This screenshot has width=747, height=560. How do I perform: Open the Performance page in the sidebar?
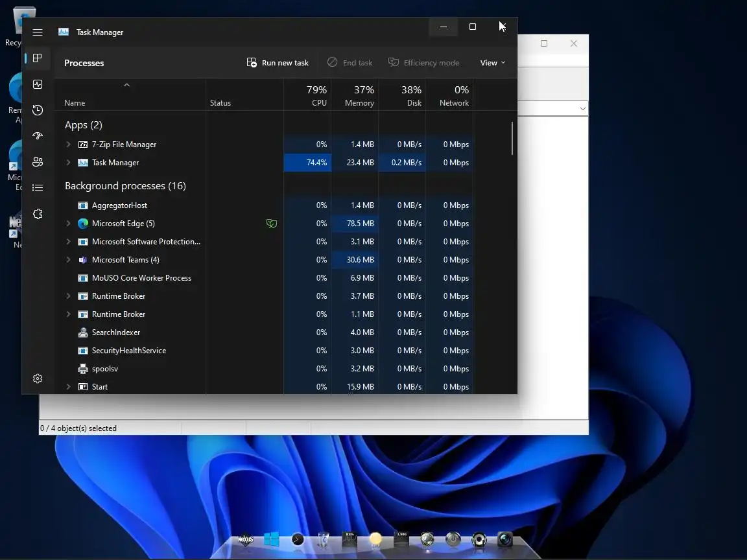(38, 84)
